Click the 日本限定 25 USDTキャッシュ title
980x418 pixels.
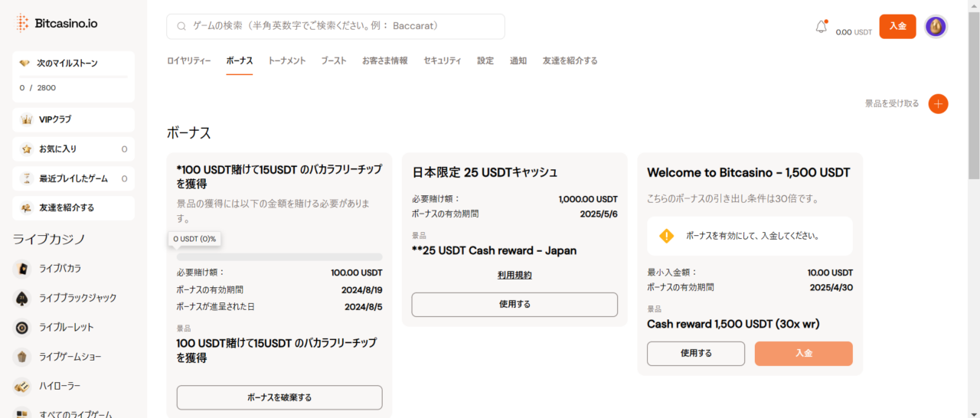485,172
